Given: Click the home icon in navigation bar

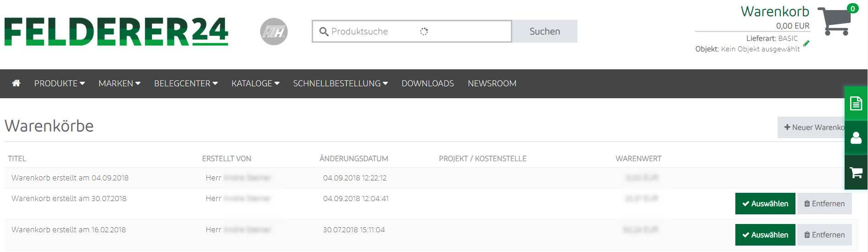Looking at the screenshot, I should [x=16, y=83].
